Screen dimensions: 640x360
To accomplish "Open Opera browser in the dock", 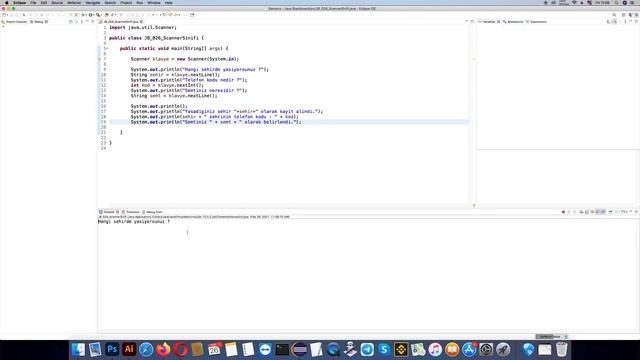I will pyautogui.click(x=180, y=349).
